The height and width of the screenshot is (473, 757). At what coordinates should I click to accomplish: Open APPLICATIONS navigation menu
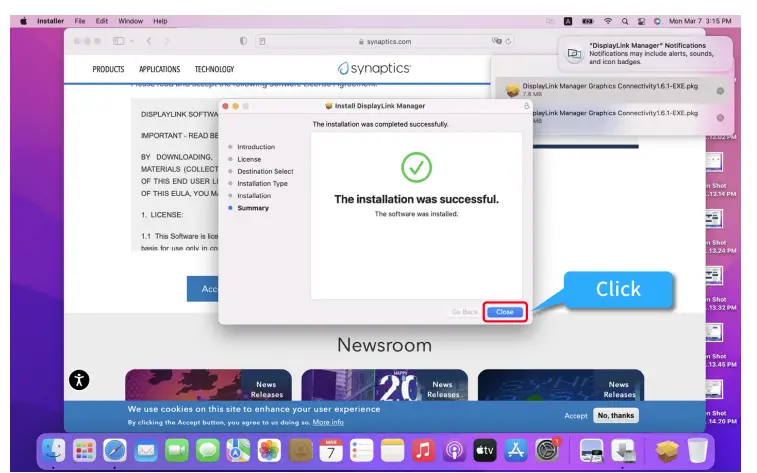click(159, 70)
